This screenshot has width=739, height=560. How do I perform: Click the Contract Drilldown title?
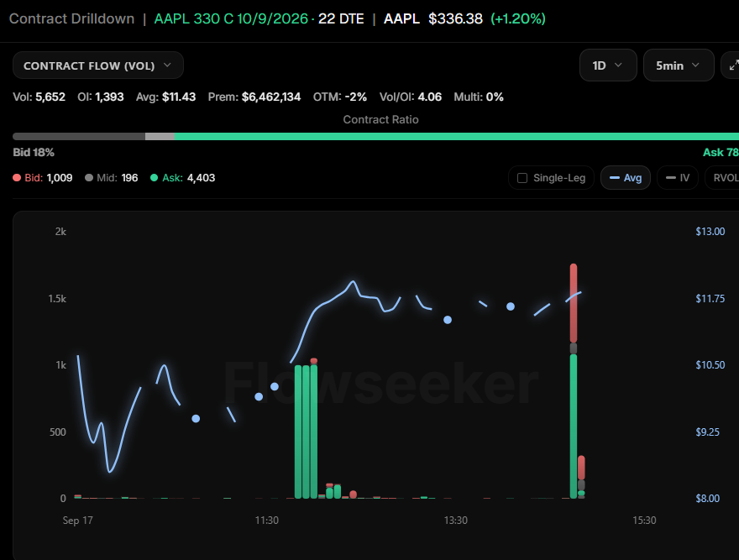[71, 18]
